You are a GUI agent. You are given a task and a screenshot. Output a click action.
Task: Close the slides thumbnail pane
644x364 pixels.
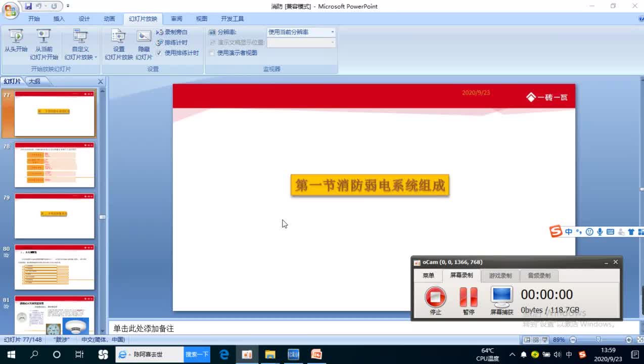pyautogui.click(x=100, y=81)
